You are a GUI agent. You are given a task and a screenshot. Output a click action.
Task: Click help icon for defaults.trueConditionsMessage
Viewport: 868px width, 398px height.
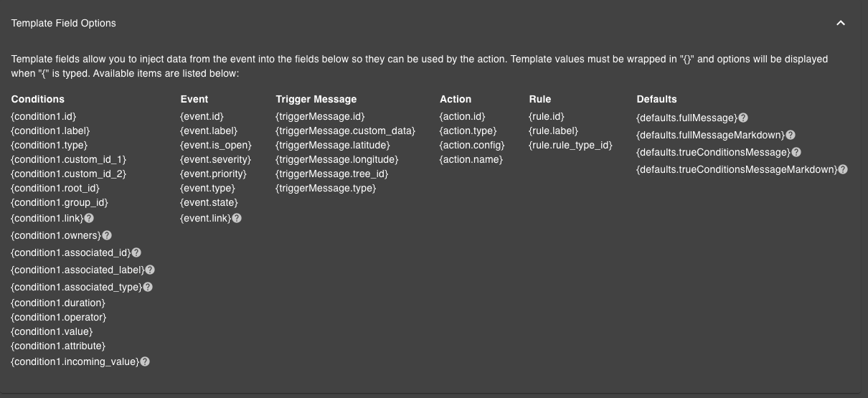(x=796, y=152)
